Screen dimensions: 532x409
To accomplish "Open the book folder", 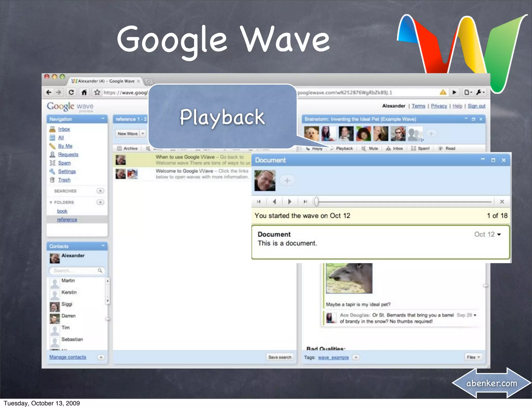I will click(x=62, y=211).
